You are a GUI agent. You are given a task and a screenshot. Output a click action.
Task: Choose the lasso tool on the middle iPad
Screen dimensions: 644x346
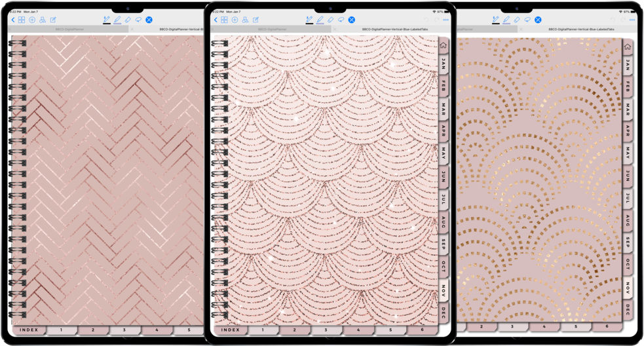point(341,20)
